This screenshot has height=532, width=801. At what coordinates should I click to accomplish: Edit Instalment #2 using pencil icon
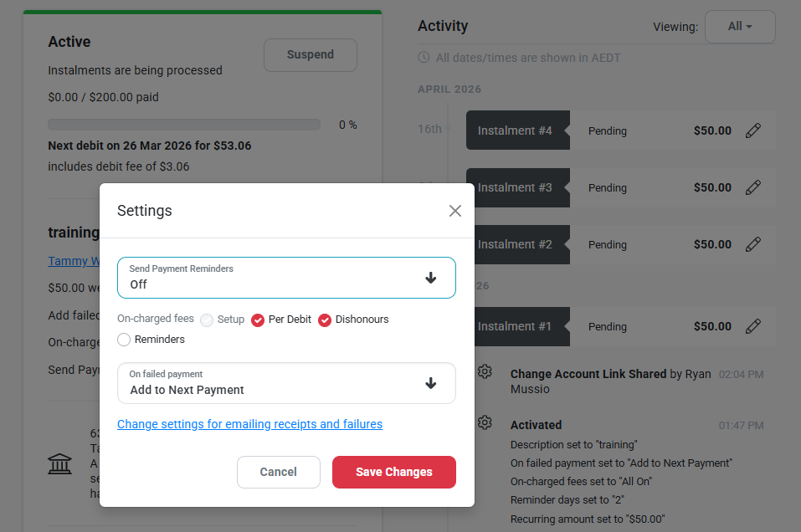coord(753,244)
